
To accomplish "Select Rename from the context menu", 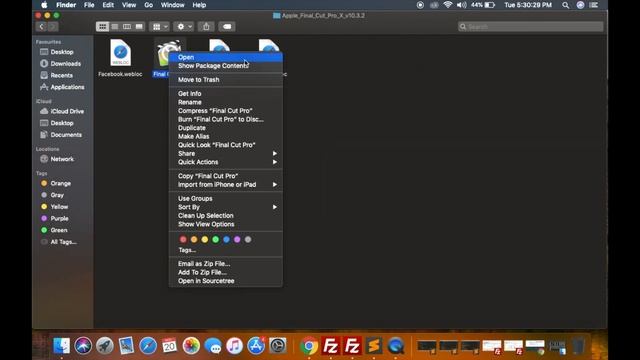I will point(226,102).
